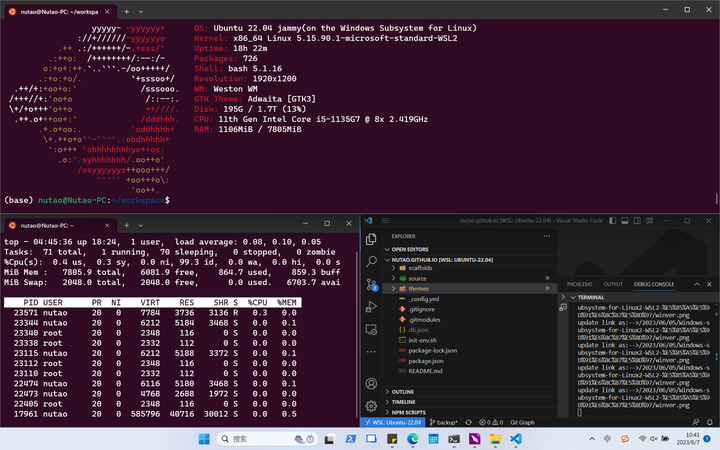Screen dimensions: 720x450
Task: Switch to the OUTPUT panel tab
Action: pyautogui.click(x=612, y=284)
